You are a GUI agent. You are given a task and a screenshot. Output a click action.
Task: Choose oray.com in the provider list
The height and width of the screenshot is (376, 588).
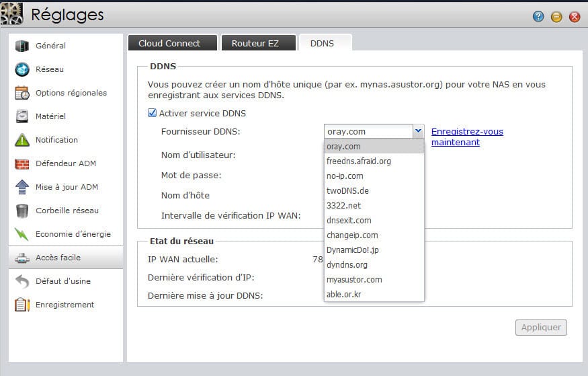(x=374, y=147)
